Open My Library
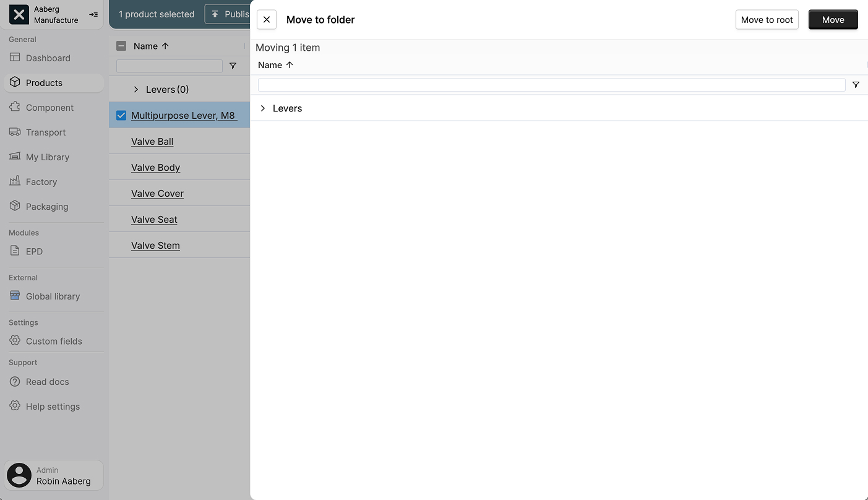Screen dimensions: 868x500 coord(46,157)
